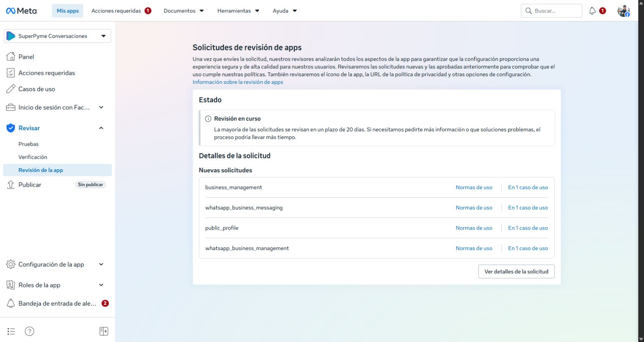This screenshot has height=342, width=644.
Task: Collapse the Revisar section chevron
Action: (x=101, y=128)
